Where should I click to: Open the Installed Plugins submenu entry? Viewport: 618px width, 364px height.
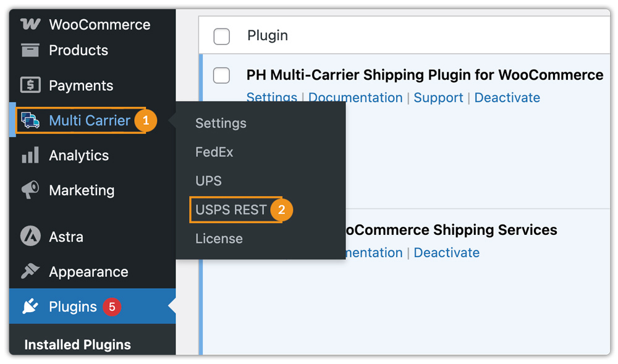tap(77, 345)
